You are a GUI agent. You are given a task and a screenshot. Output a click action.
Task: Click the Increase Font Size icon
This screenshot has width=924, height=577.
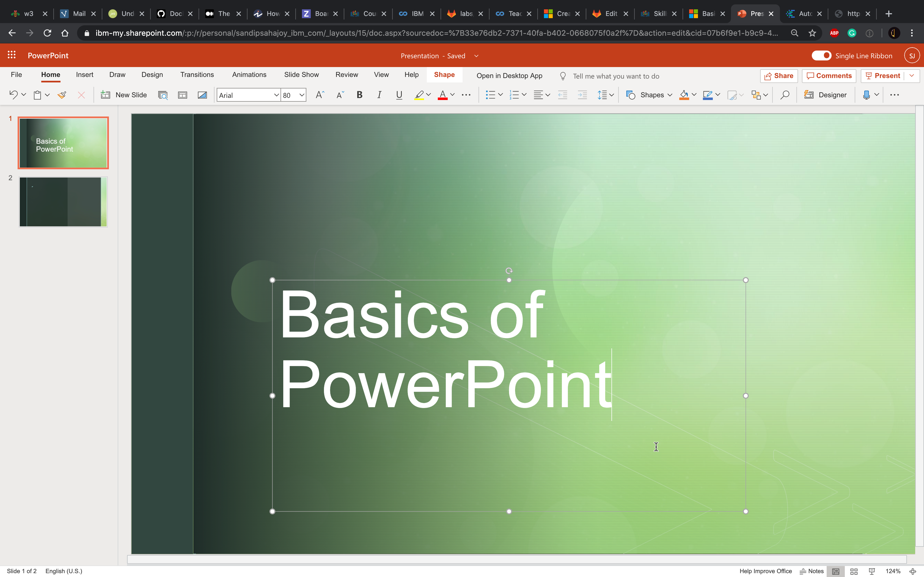coord(320,95)
